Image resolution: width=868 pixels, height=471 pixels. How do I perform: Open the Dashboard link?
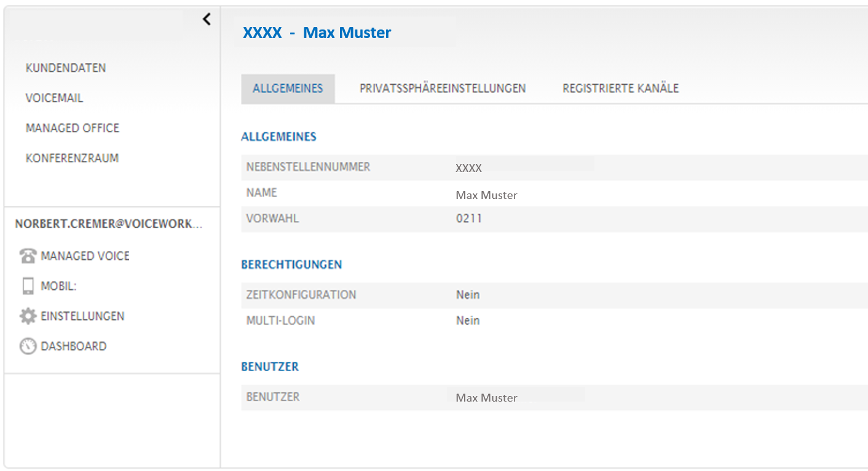[x=74, y=346]
